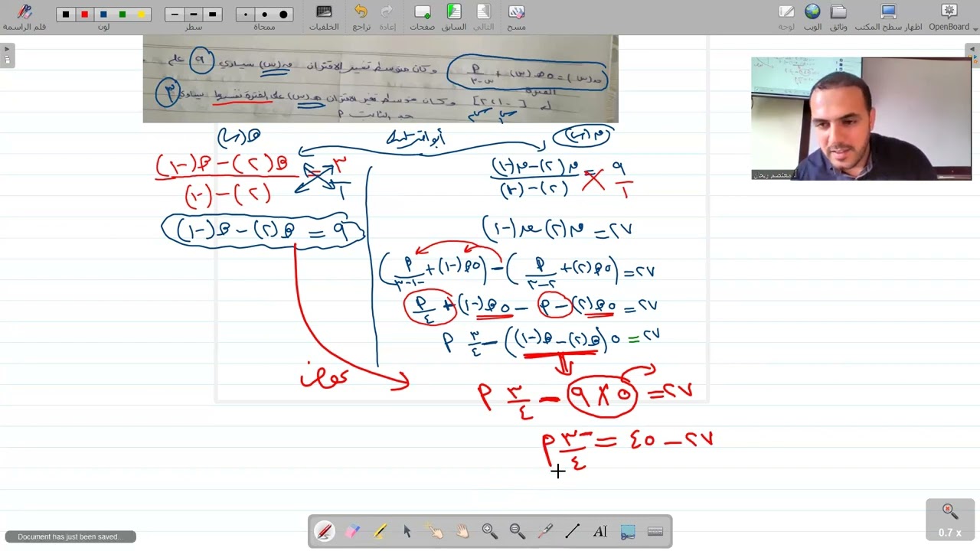Select the Pen tool in bottom palette

pyautogui.click(x=325, y=531)
